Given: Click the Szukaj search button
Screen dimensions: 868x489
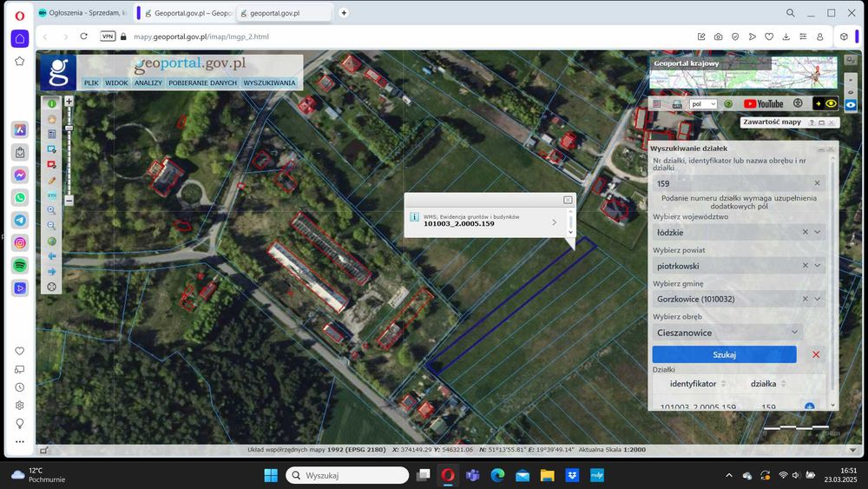Looking at the screenshot, I should coord(724,354).
